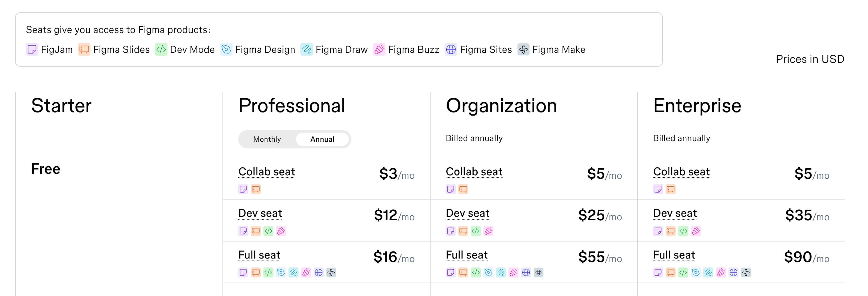Click the Starter plan heading

(x=61, y=105)
